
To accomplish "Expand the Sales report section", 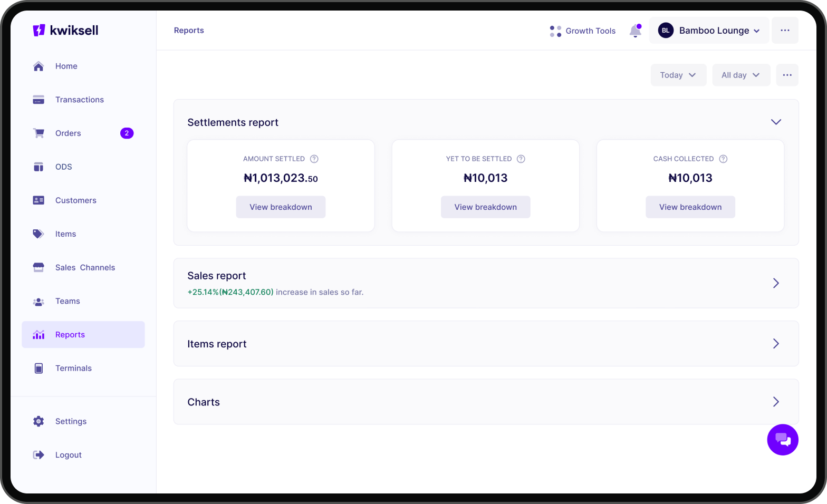I will (776, 283).
